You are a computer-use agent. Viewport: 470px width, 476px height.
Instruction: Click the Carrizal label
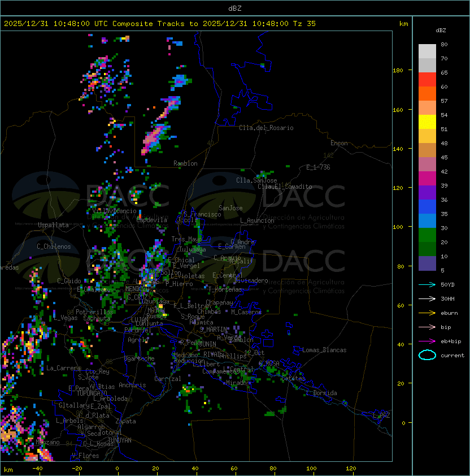click(167, 379)
